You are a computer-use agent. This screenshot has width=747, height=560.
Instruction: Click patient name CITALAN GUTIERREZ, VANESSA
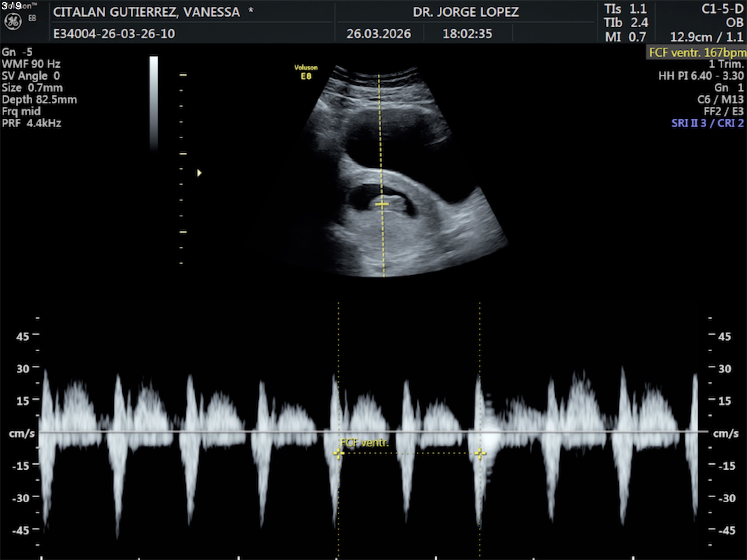(146, 12)
